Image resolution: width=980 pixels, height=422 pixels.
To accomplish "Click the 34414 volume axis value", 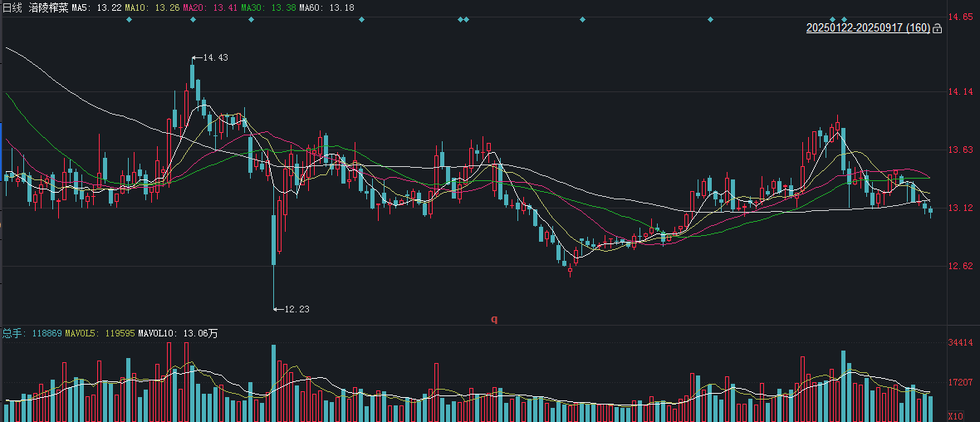I will tap(961, 342).
